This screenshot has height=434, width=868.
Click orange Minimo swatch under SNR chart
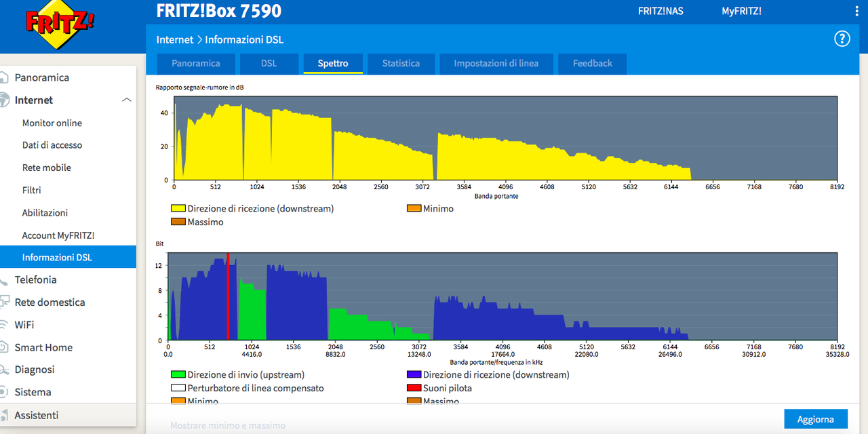414,209
